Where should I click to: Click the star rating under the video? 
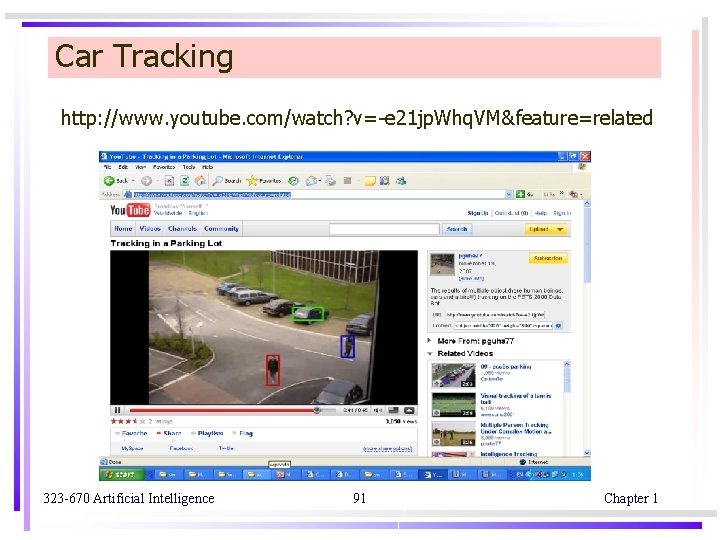click(128, 421)
